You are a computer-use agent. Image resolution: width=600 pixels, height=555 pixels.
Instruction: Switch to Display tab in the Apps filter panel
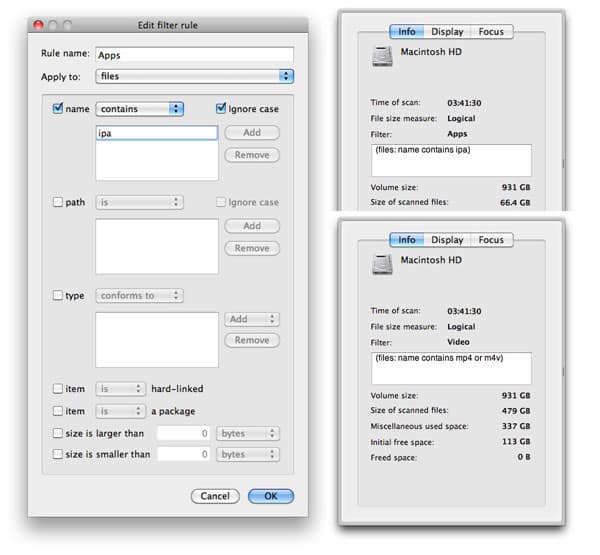tap(447, 31)
